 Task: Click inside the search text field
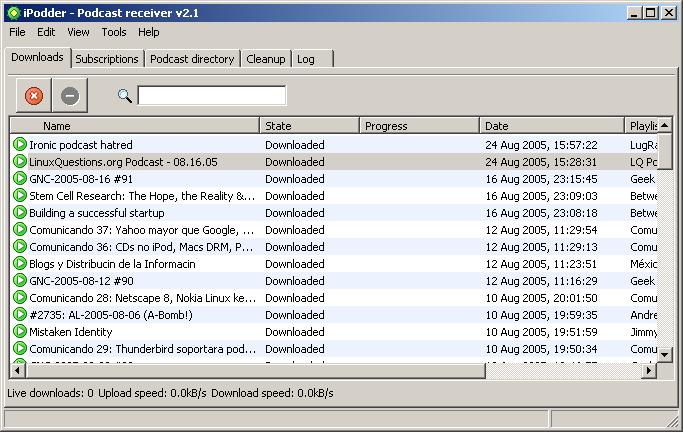pyautogui.click(x=212, y=96)
